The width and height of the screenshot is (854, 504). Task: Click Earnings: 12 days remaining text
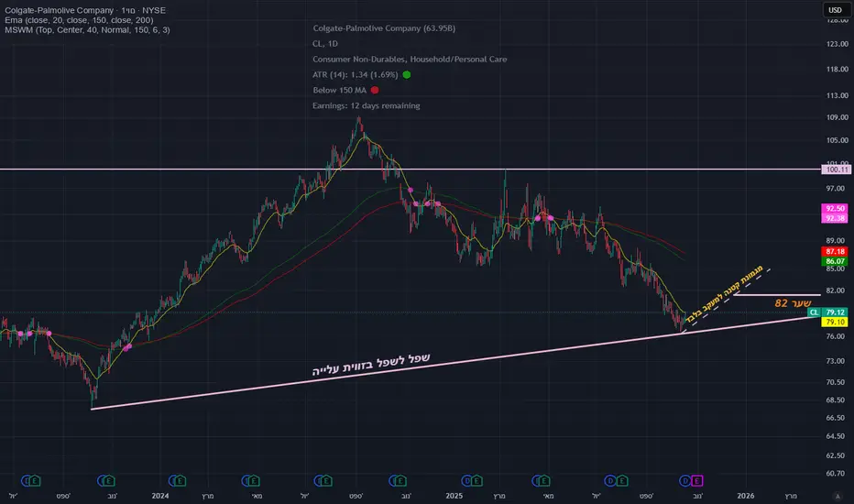pos(366,105)
